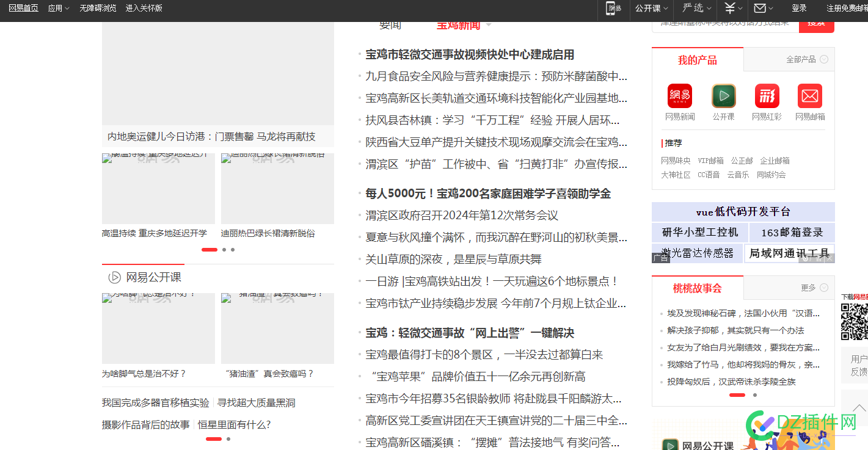Open article 渭滨区政府召开2024年第12次常务会议
The height and width of the screenshot is (450, 868).
point(462,216)
